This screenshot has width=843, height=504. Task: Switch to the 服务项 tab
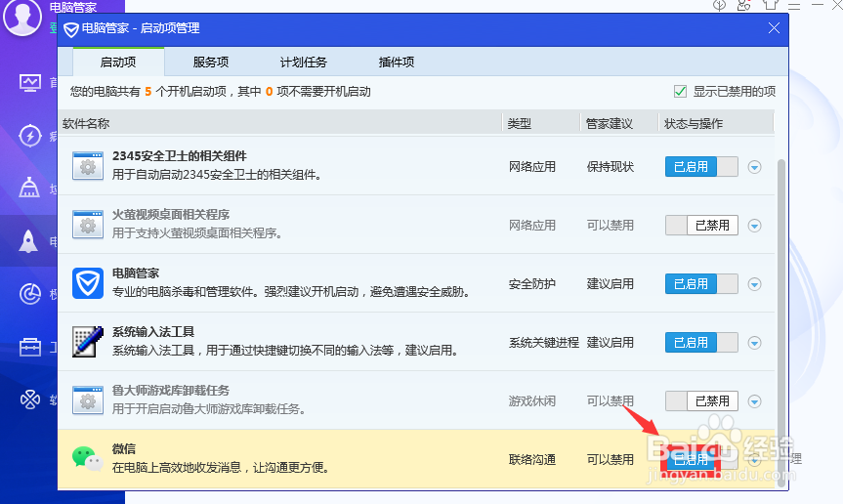pyautogui.click(x=211, y=63)
